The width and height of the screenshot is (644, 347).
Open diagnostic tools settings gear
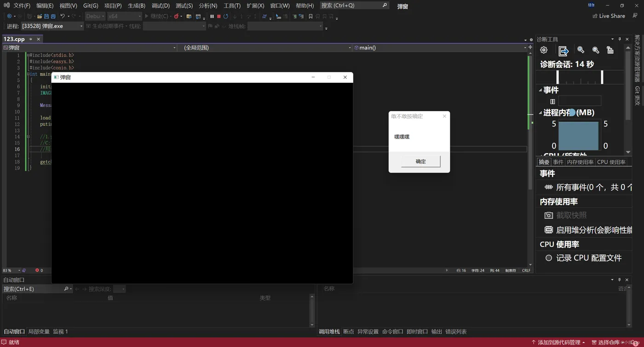544,50
